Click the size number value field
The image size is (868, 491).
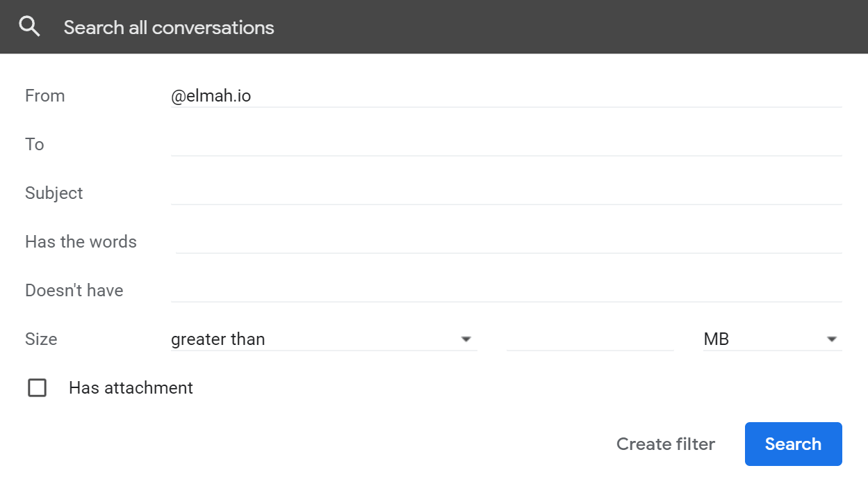[590, 339]
